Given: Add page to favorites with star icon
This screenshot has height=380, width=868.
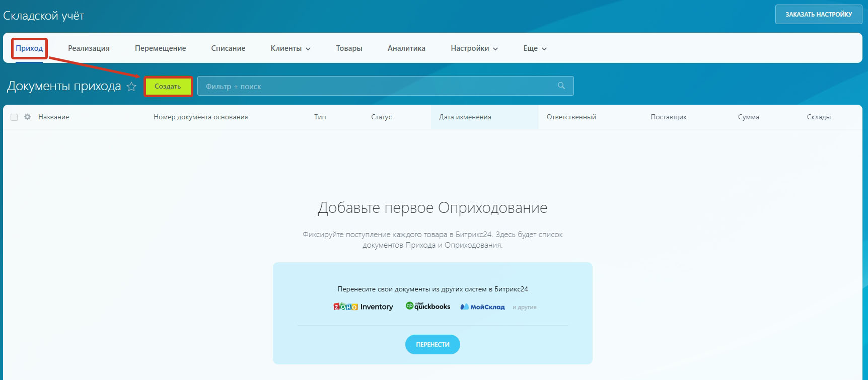Looking at the screenshot, I should tap(131, 87).
